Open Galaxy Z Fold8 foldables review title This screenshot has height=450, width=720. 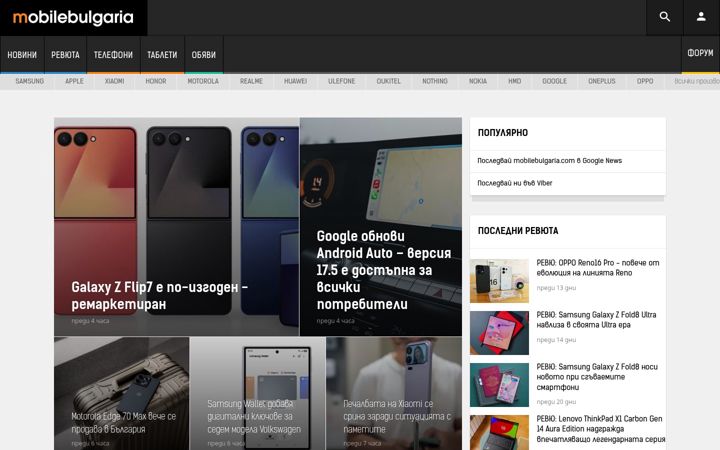point(596,377)
